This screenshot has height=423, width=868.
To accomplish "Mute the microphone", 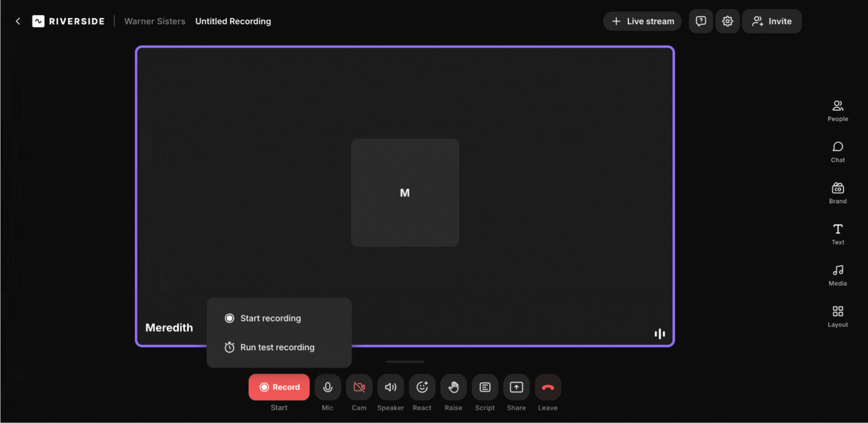I will pos(328,387).
